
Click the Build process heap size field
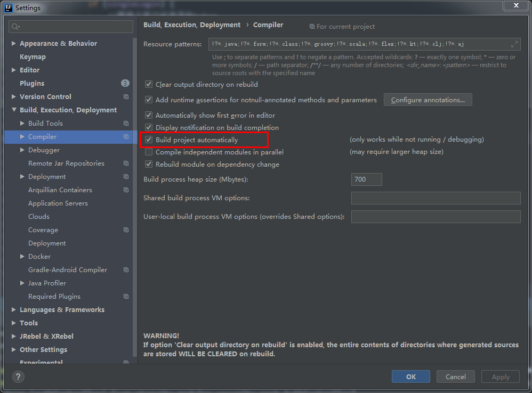366,179
